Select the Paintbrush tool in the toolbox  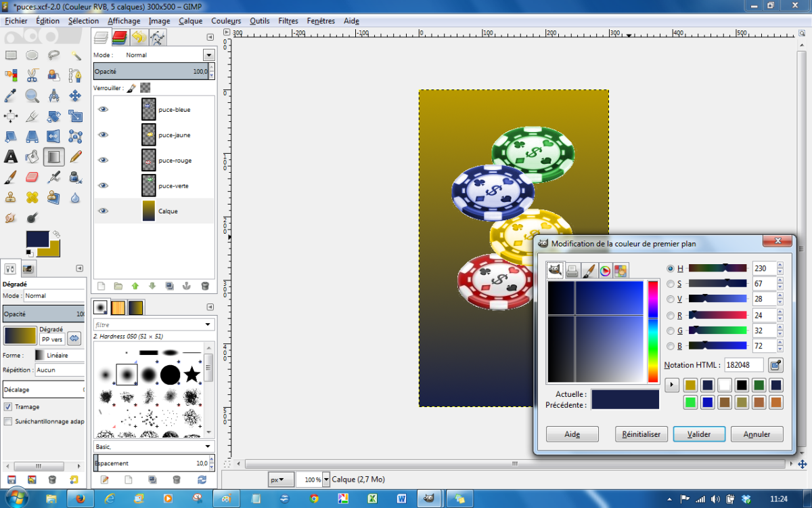point(11,177)
